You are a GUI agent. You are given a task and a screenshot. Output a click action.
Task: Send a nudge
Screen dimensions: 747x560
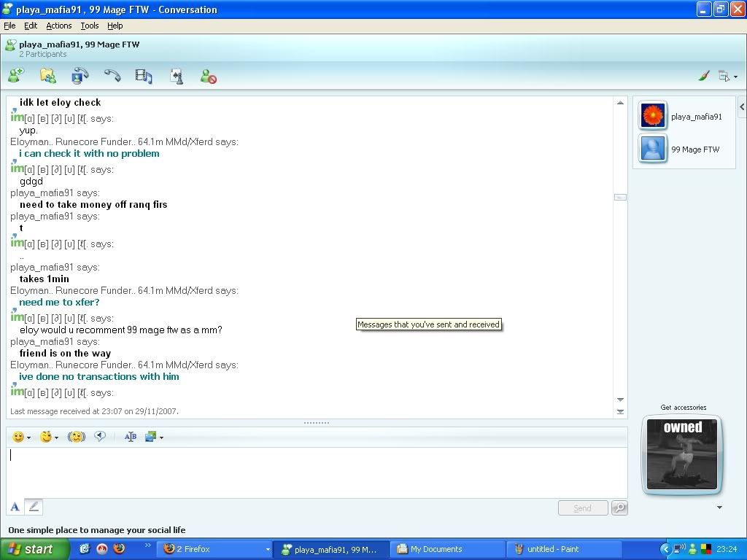77,437
